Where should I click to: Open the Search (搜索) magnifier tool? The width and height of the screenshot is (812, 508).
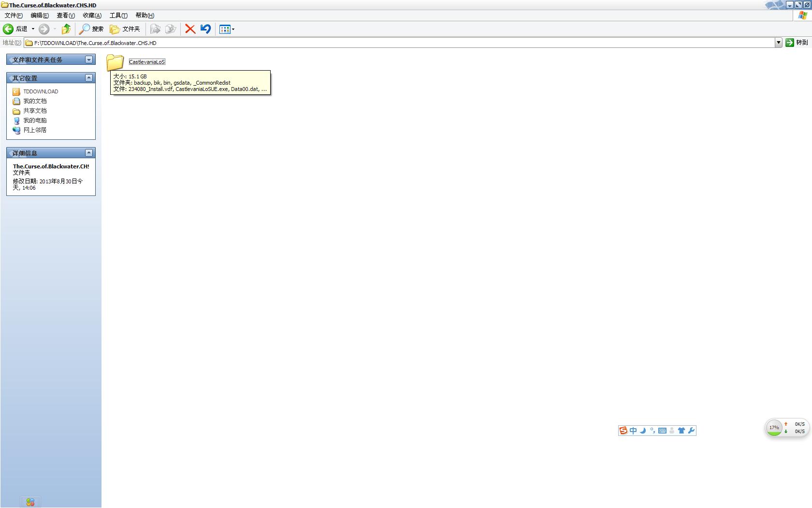pos(92,29)
